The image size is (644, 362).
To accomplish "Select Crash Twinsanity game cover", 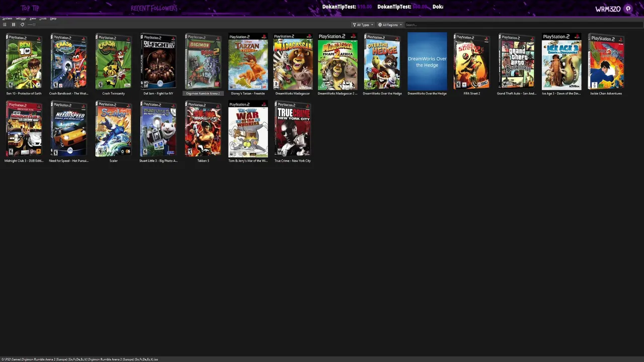I will click(x=113, y=62).
